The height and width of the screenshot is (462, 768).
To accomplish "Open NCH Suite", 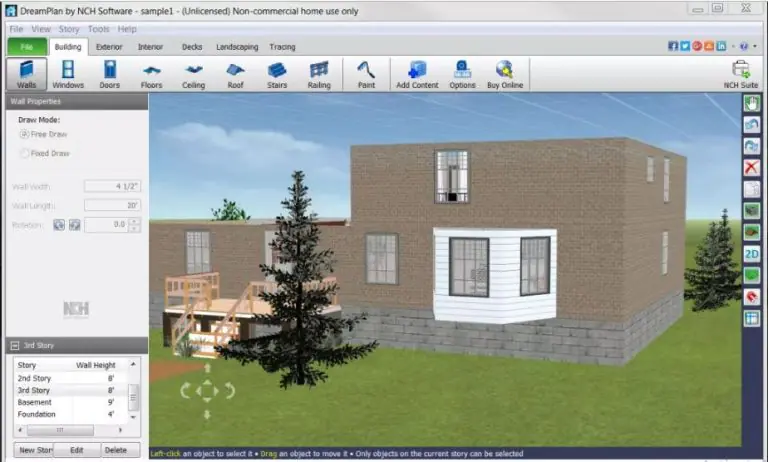I will (x=741, y=74).
